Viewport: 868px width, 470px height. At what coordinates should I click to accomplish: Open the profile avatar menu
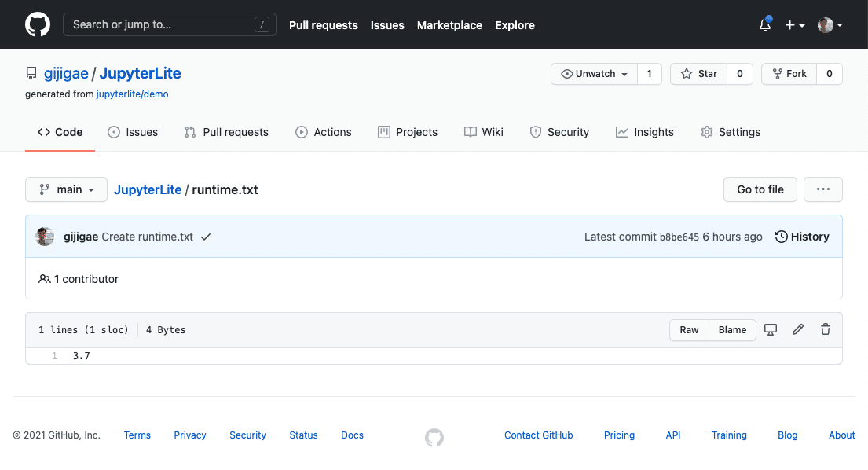(x=830, y=25)
